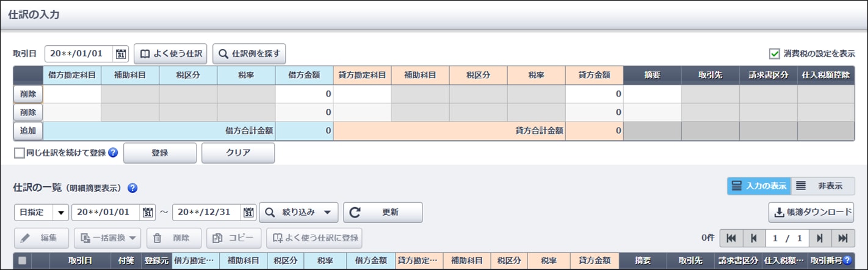Click the 帳簿ダウンロード button

point(811,213)
